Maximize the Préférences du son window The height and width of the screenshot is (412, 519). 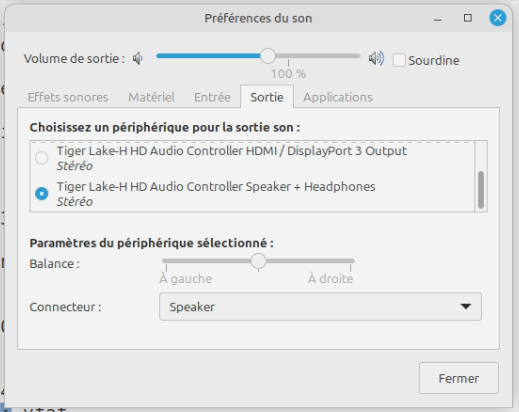point(468,18)
